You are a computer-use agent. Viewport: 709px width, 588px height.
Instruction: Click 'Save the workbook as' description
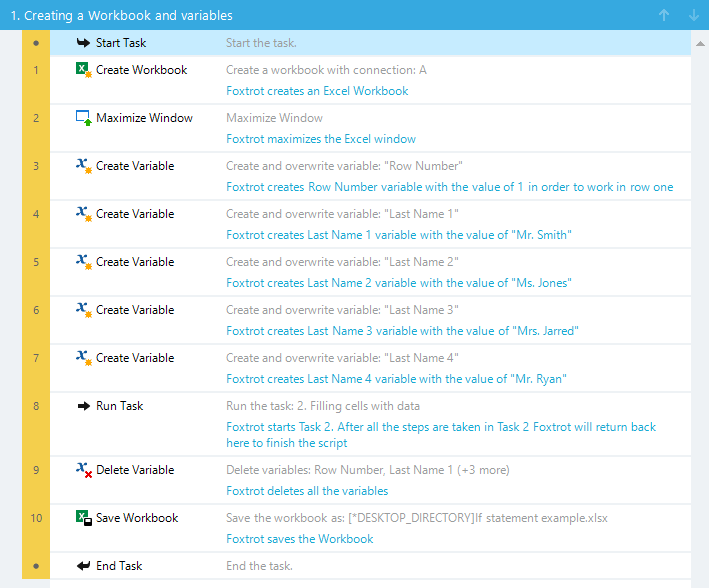416,518
